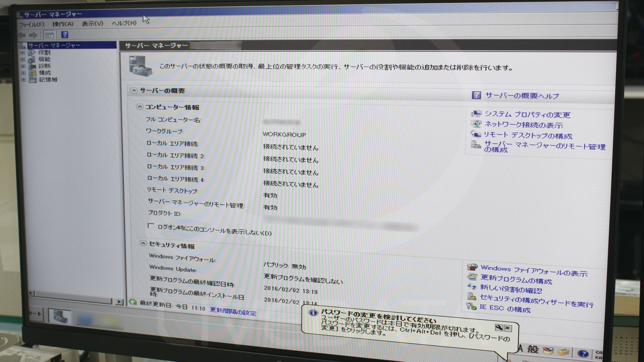This screenshot has width=644, height=362.
Task: Click the tree pane scroll left arrow
Action: (x=31, y=293)
